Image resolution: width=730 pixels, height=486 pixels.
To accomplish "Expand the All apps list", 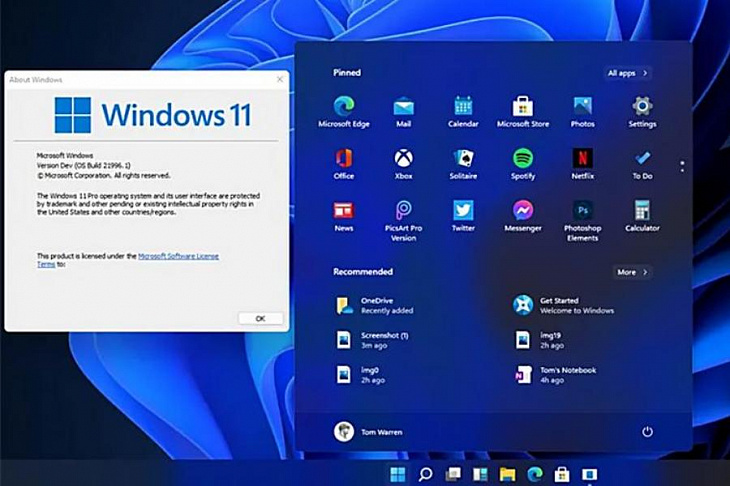I will (x=627, y=73).
